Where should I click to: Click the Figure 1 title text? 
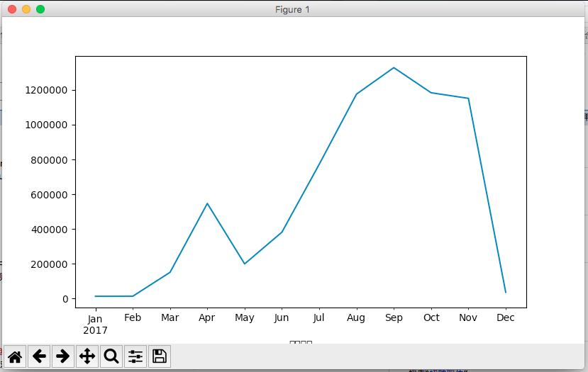[x=292, y=10]
